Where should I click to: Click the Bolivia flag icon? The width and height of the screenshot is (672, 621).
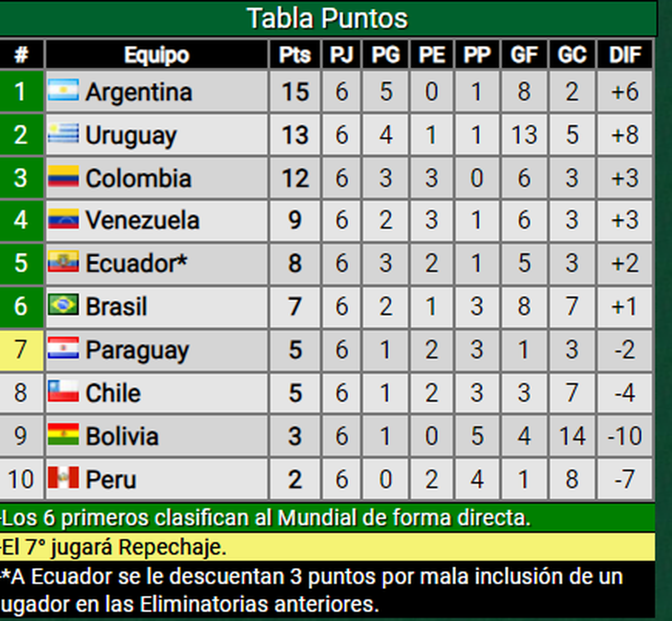click(x=63, y=435)
